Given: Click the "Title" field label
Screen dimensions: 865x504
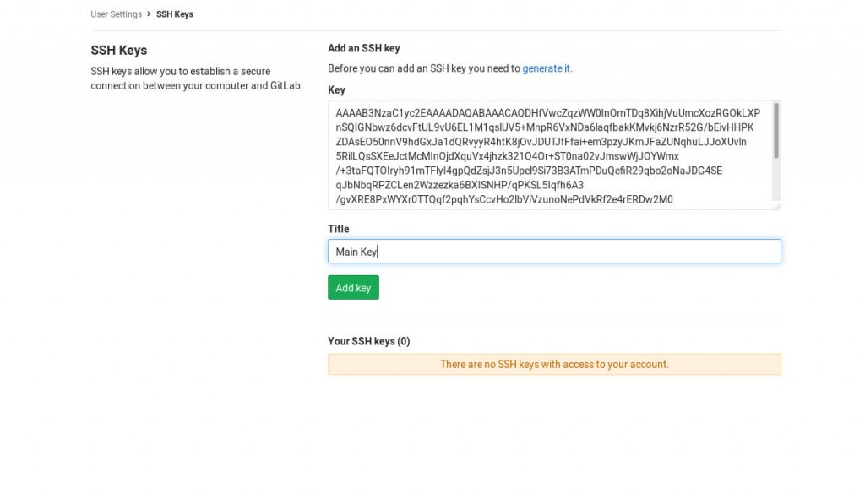Looking at the screenshot, I should (338, 229).
